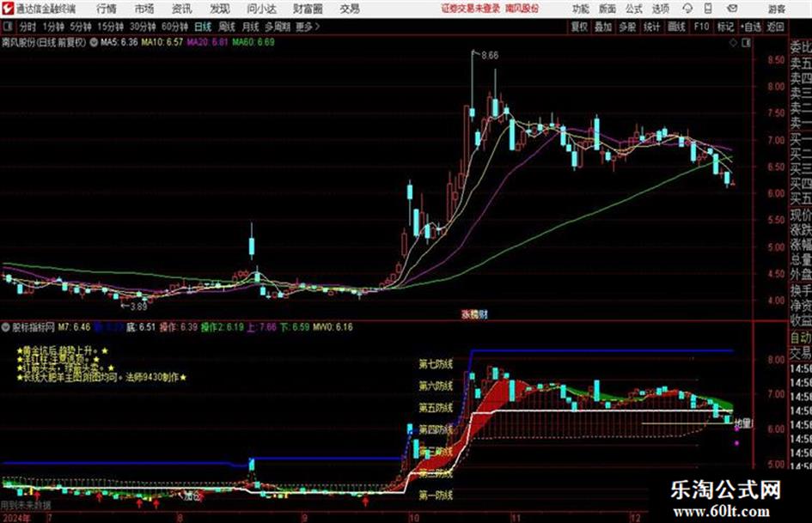The height and width of the screenshot is (523, 812).
Task: Expand main chart indicator dropdown beside stock name
Action: 94,42
